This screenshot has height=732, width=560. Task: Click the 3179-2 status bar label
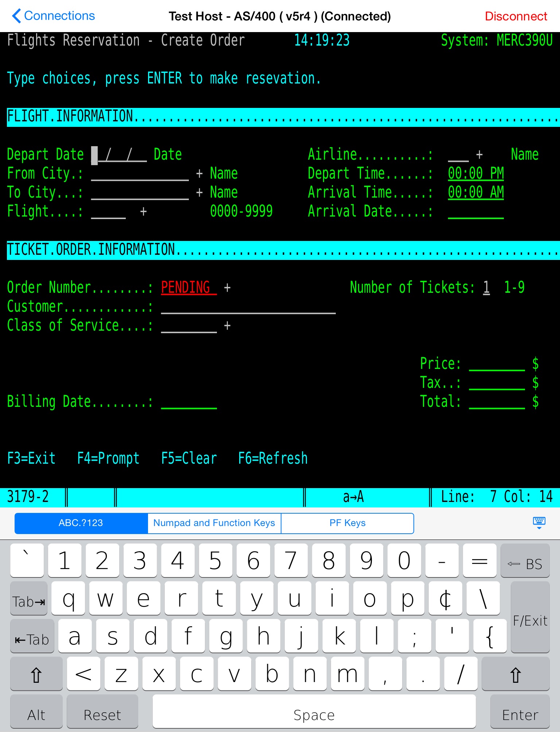tap(28, 497)
